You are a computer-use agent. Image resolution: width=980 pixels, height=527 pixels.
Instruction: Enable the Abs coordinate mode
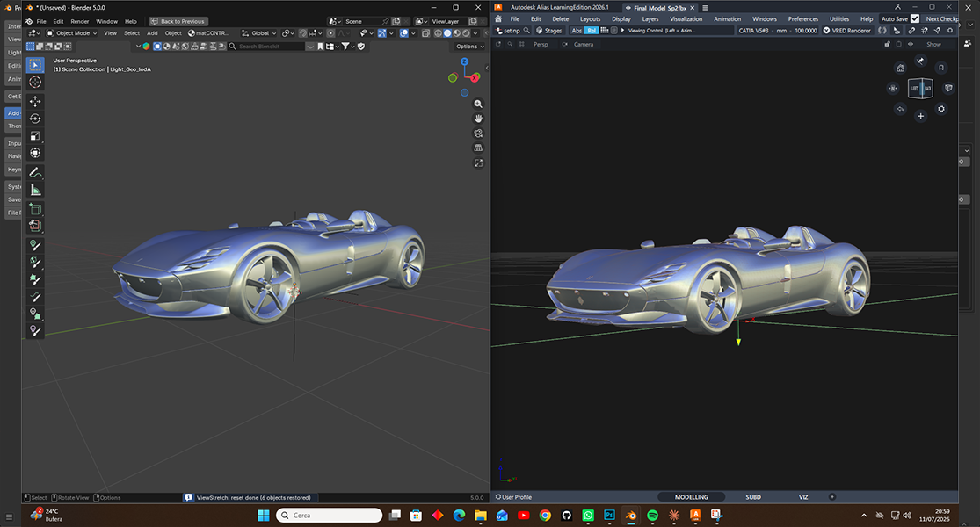pyautogui.click(x=577, y=30)
